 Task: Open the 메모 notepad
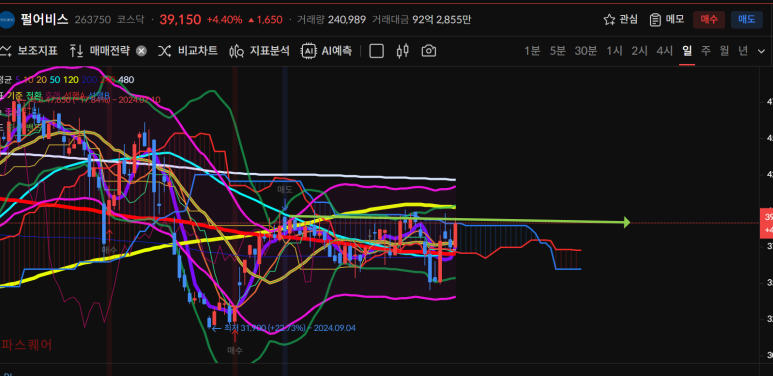click(x=667, y=20)
